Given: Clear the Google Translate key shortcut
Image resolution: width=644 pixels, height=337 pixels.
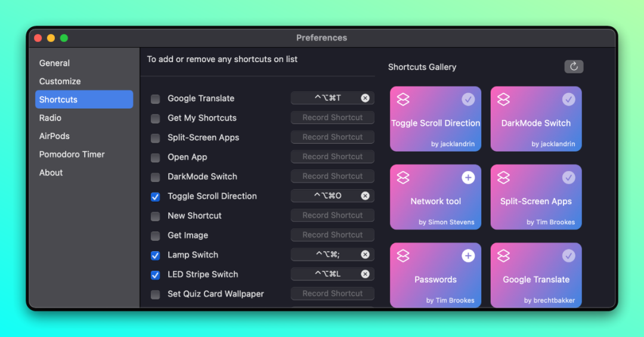Looking at the screenshot, I should [x=365, y=98].
